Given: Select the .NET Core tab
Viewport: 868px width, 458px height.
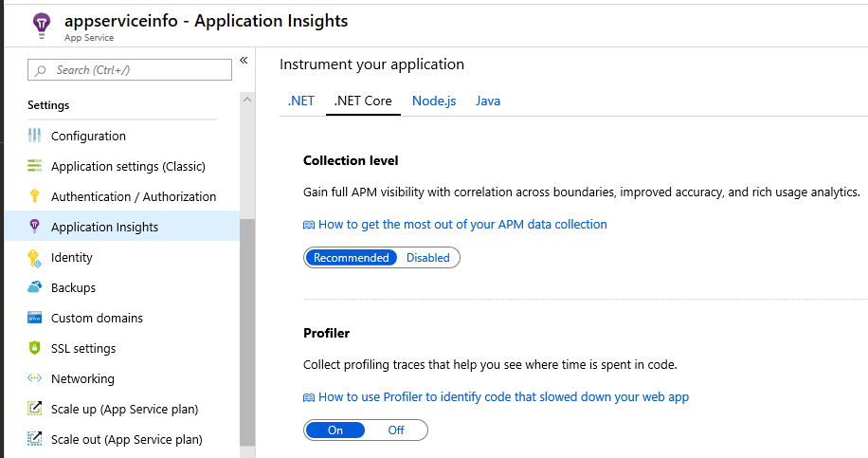Looking at the screenshot, I should (363, 101).
